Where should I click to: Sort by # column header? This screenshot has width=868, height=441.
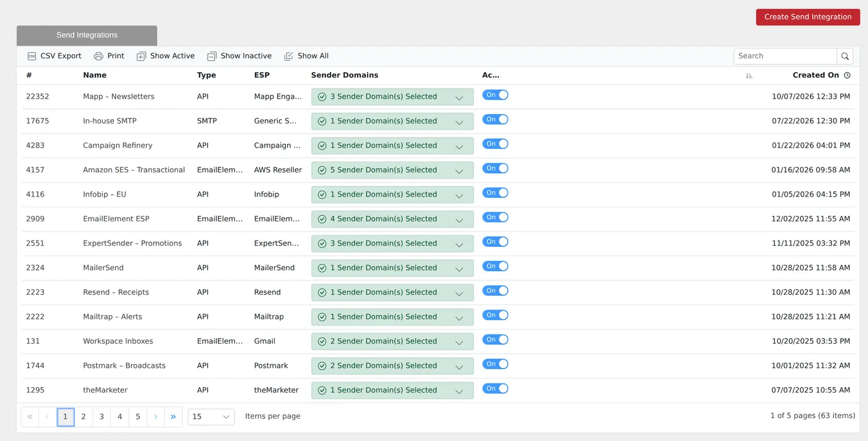click(x=29, y=75)
